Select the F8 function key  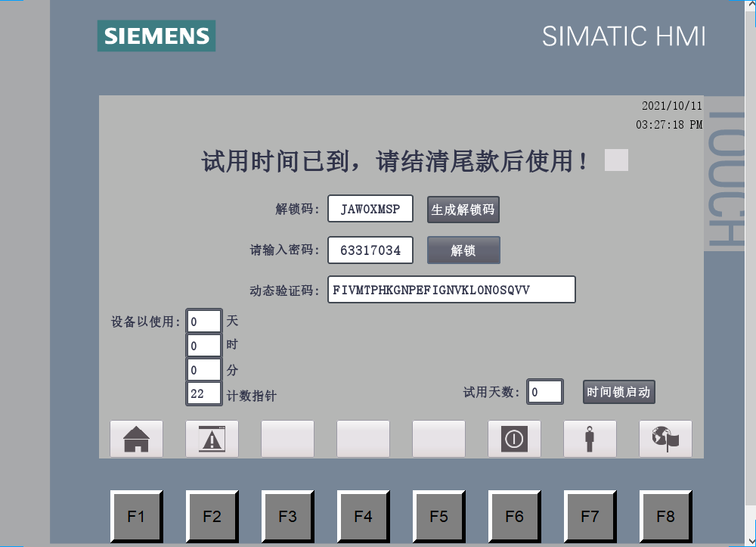pos(666,517)
